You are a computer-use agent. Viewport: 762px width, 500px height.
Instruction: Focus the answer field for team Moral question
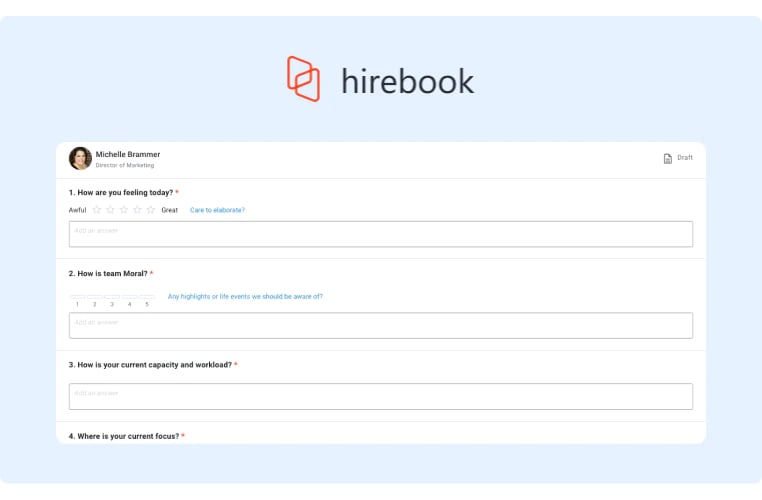381,326
